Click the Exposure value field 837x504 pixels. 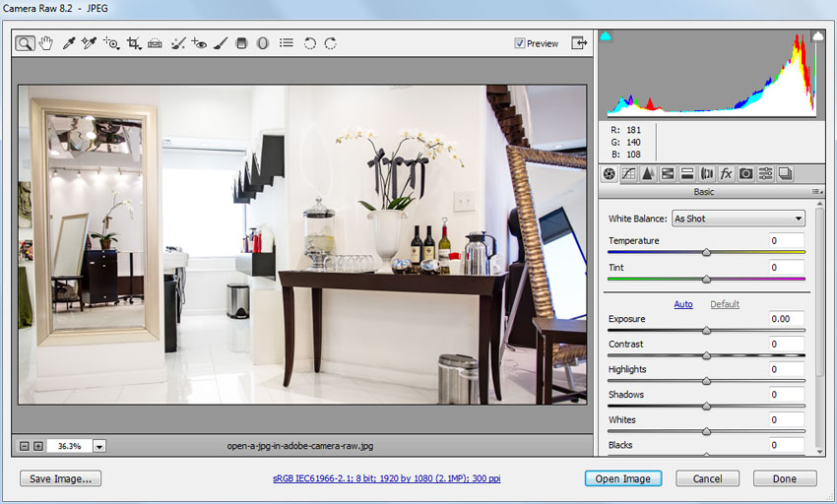(x=787, y=319)
